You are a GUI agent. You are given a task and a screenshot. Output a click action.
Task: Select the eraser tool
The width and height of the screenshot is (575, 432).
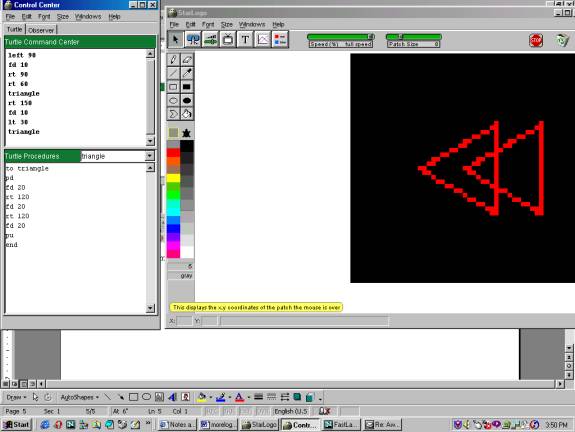[187, 59]
